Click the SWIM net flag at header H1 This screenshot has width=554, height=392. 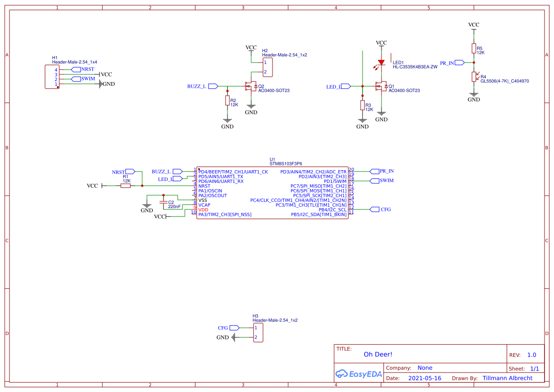[83, 79]
